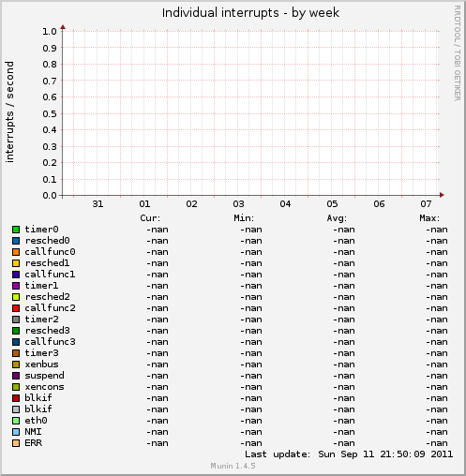
Task: Select the resched0 legend label
Action: click(x=47, y=241)
